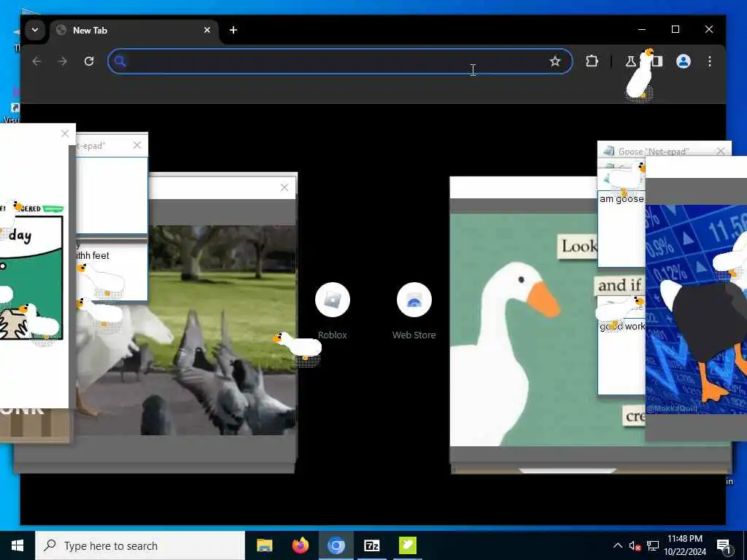Open network status tray icon
The width and height of the screenshot is (747, 560).
click(x=653, y=545)
